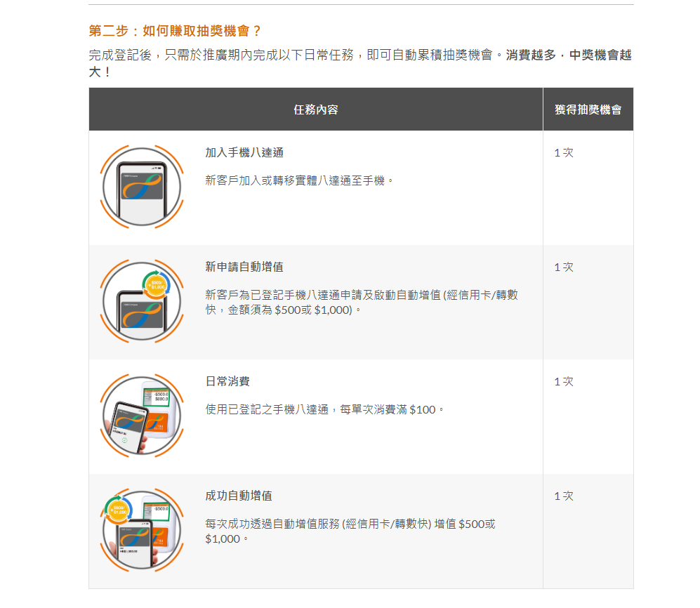Click the daily spending reader icon

click(142, 416)
